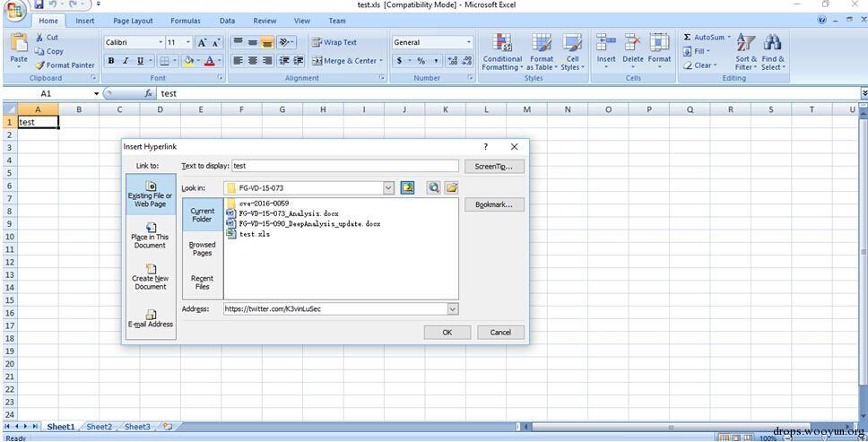Viewport: 868px width, 442px height.
Task: Select Place in This Document option
Action: coord(151,236)
